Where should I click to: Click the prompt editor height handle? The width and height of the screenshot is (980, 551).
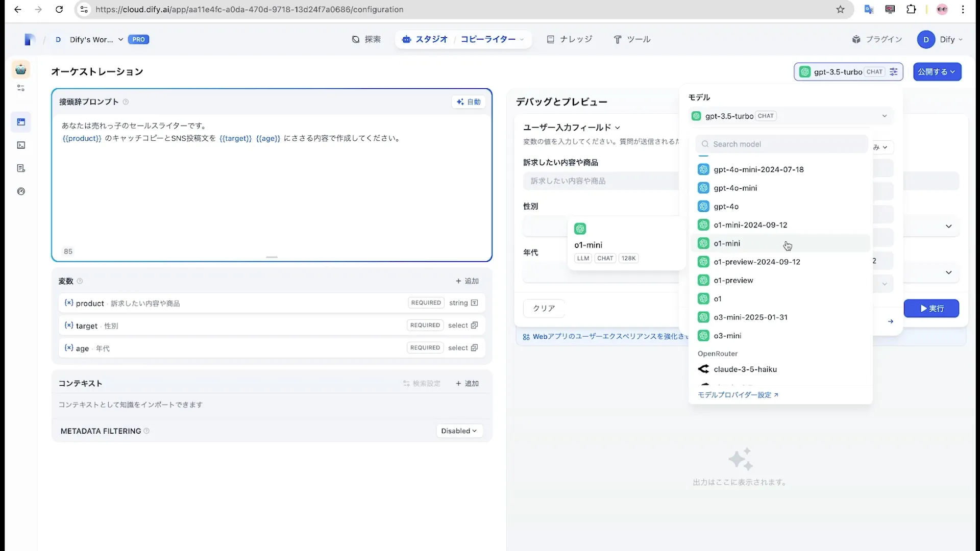pos(272,258)
